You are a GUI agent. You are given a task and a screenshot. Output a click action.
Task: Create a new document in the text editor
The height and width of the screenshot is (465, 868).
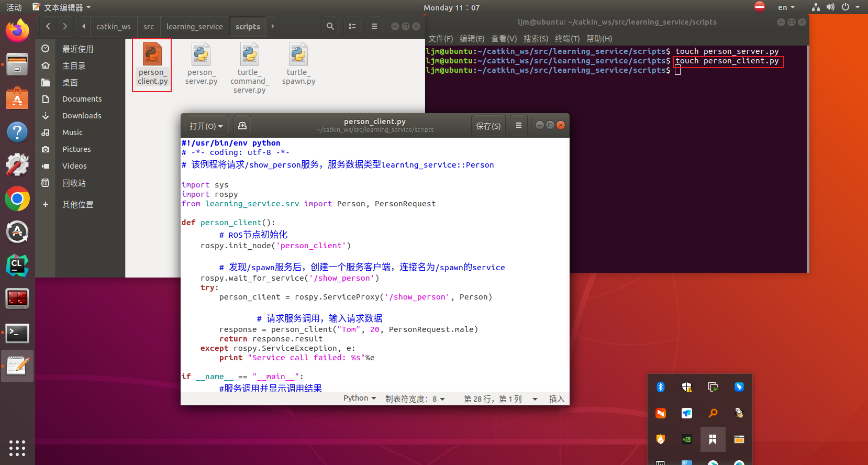click(242, 126)
